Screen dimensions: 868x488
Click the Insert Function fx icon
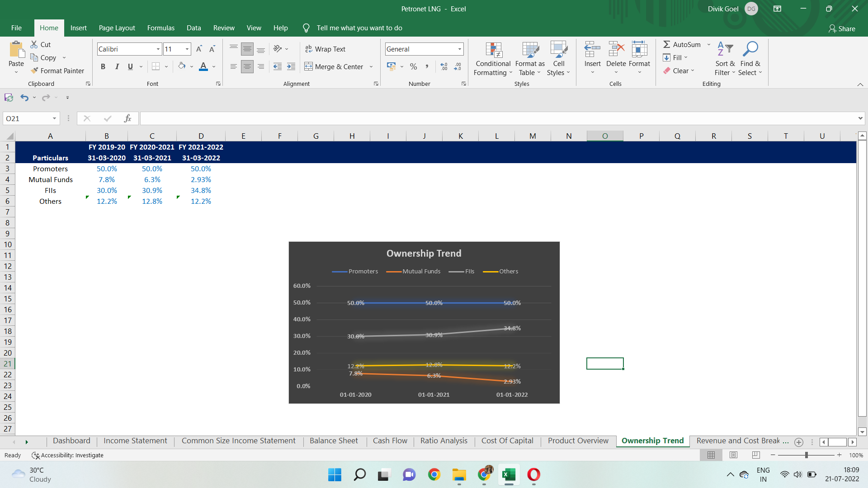tap(128, 118)
